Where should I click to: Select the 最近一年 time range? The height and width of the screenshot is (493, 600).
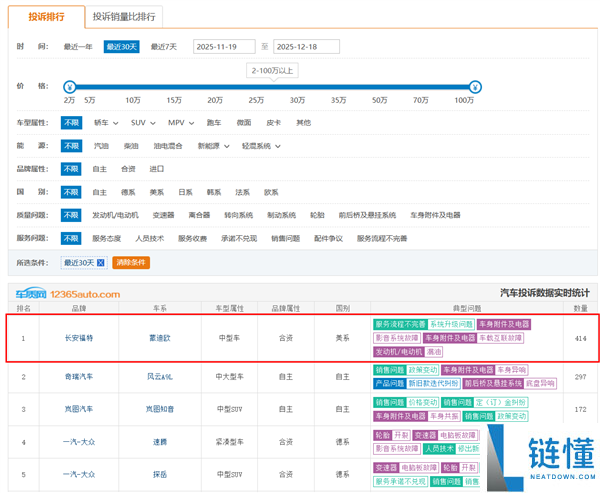[79, 47]
